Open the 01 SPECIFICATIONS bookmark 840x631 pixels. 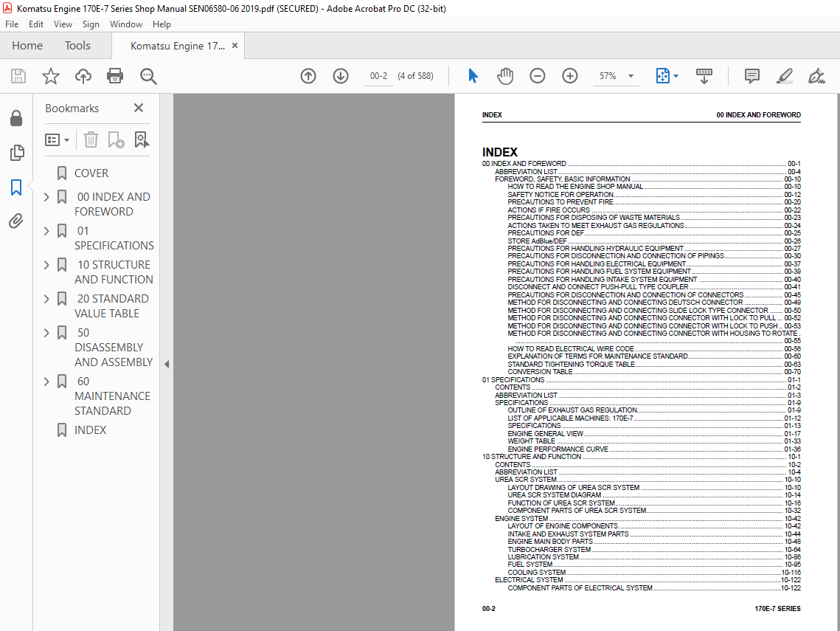click(114, 238)
